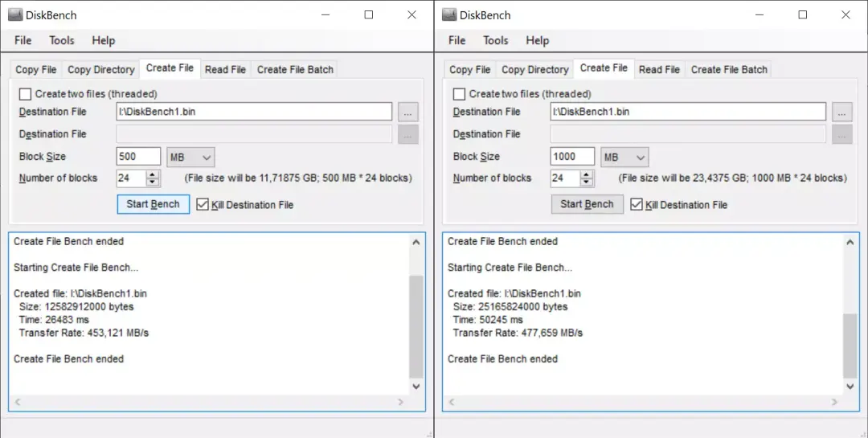Click Block Size field showing 500
The height and width of the screenshot is (438, 868).
(138, 157)
